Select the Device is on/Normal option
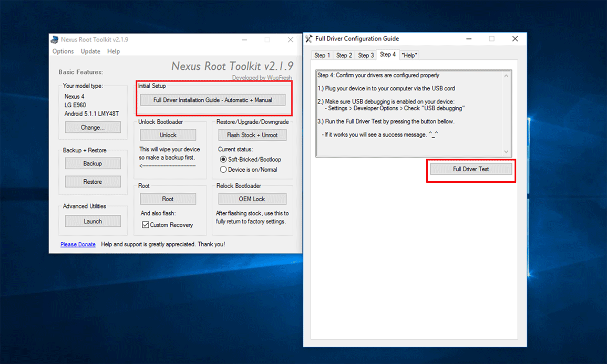The height and width of the screenshot is (364, 607). click(223, 170)
